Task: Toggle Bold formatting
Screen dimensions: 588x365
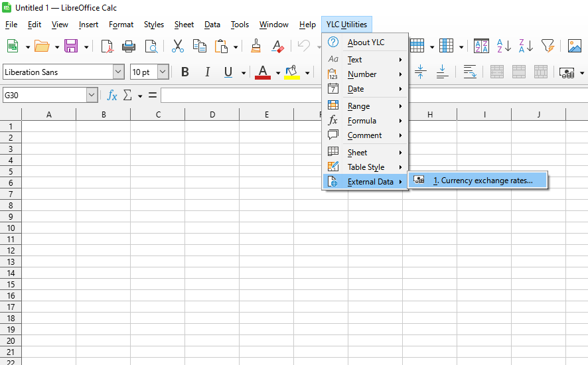Action: point(185,72)
